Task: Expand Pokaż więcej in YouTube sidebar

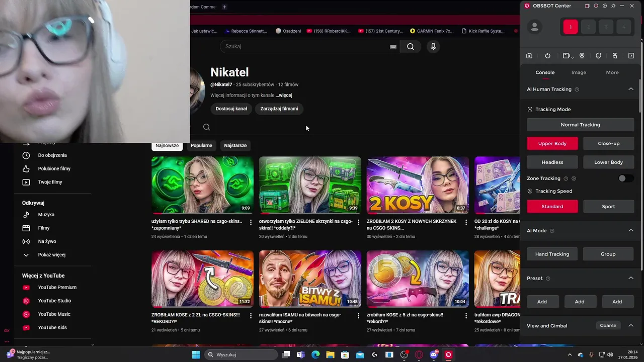Action: tap(53, 255)
